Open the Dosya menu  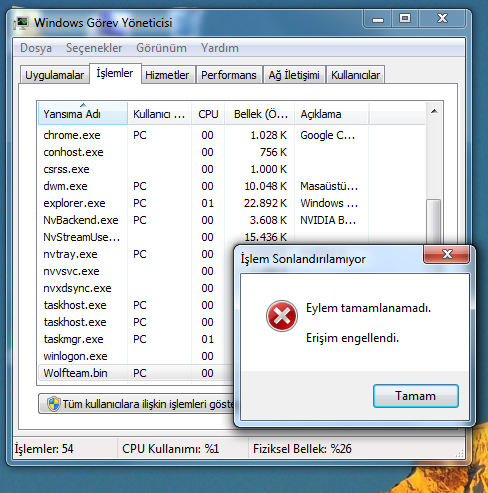(x=36, y=48)
